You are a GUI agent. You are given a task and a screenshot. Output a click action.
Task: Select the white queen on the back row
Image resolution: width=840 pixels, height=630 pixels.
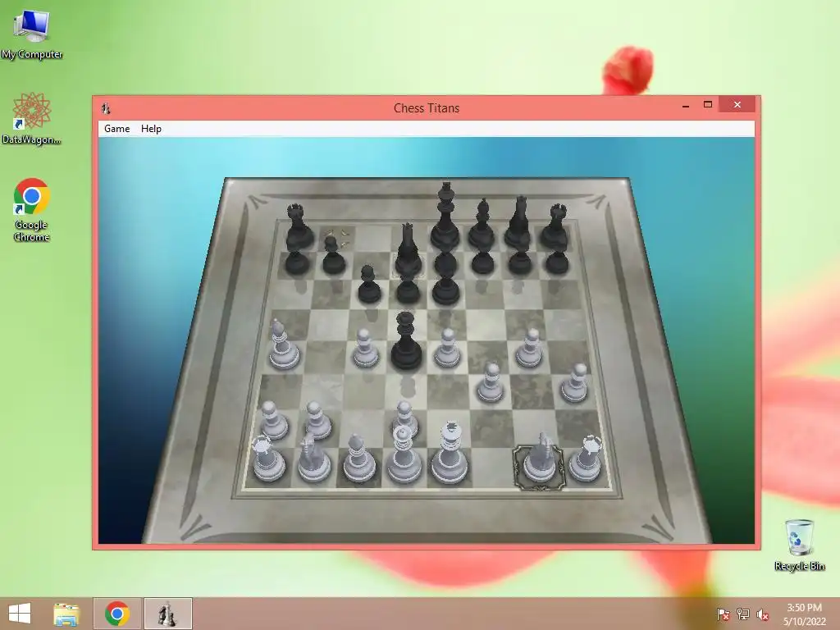click(403, 455)
